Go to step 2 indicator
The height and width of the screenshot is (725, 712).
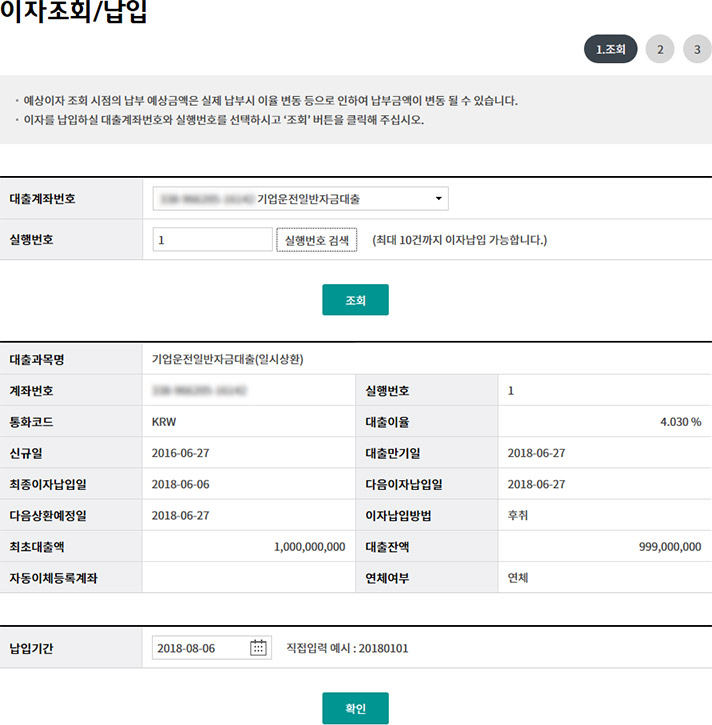(x=660, y=49)
